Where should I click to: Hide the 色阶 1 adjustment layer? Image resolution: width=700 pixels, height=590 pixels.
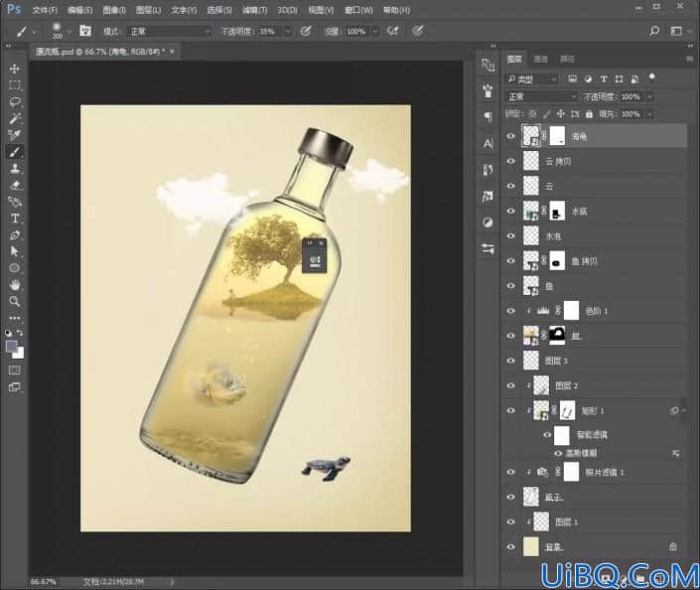click(x=510, y=311)
